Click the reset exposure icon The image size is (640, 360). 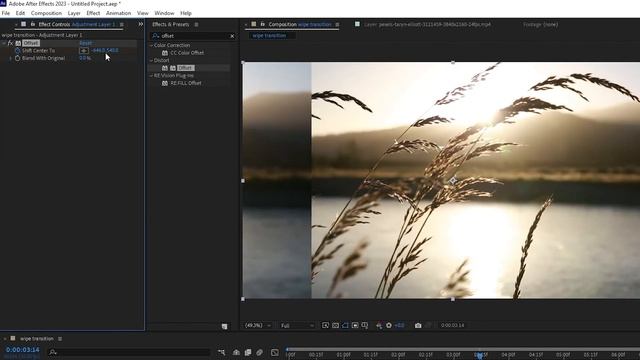click(x=389, y=325)
